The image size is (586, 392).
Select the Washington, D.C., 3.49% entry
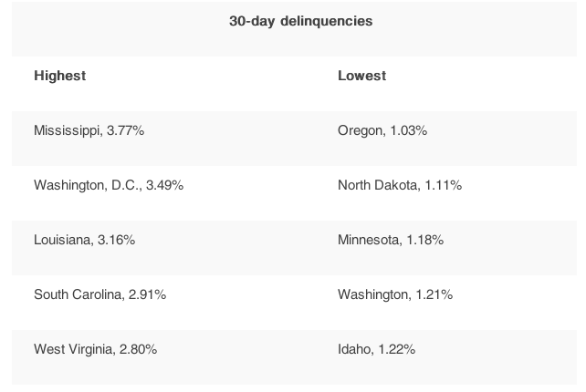[x=109, y=185]
